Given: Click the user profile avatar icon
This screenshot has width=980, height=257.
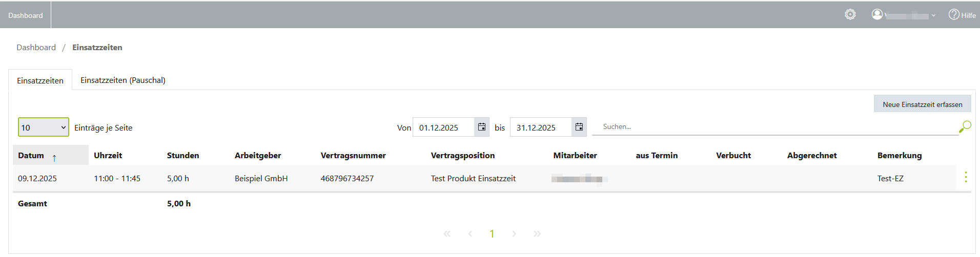Looking at the screenshot, I should 877,14.
